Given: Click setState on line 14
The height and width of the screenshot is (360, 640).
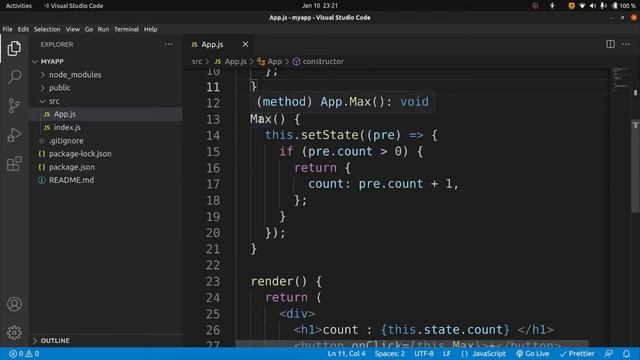Looking at the screenshot, I should coord(329,135).
